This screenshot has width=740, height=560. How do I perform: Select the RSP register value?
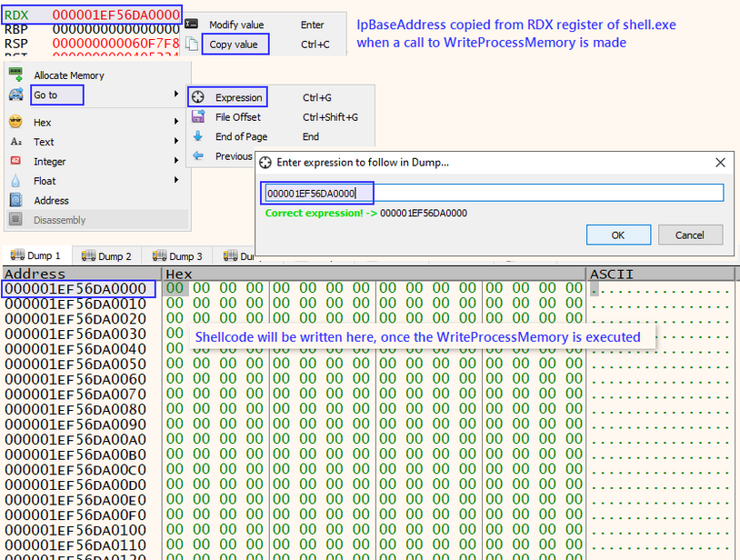[x=116, y=44]
